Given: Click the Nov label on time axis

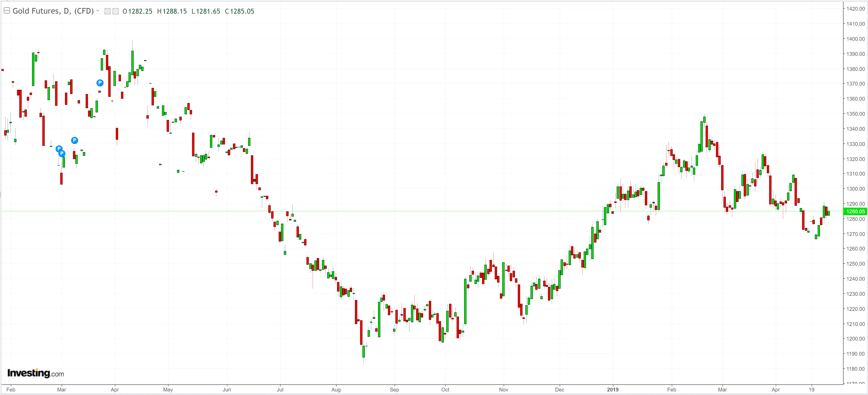Looking at the screenshot, I should [503, 390].
